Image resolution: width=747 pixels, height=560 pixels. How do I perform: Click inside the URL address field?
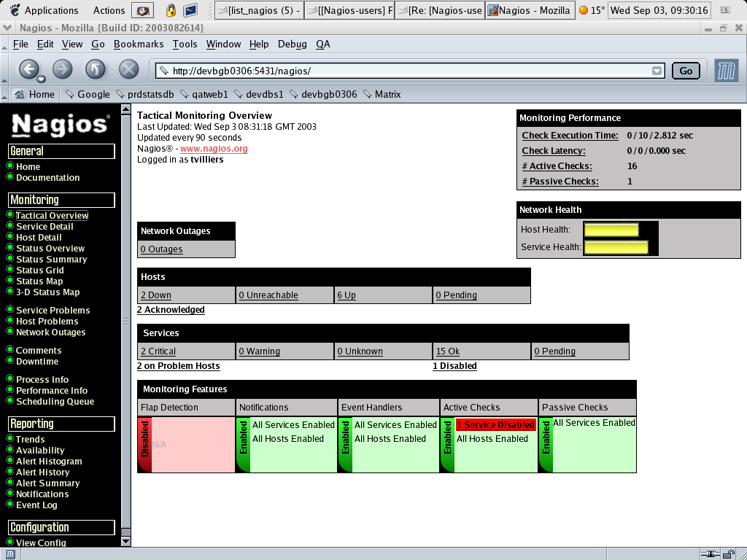tap(410, 71)
